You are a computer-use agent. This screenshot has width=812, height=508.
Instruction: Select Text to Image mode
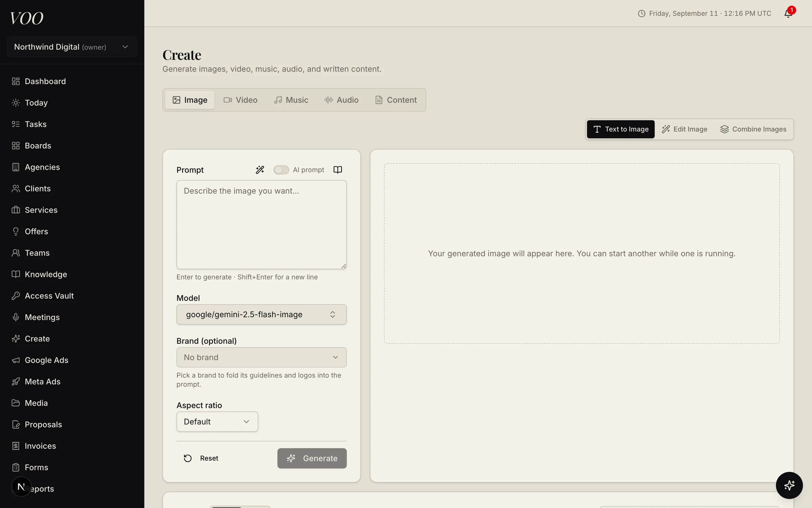[621, 129]
